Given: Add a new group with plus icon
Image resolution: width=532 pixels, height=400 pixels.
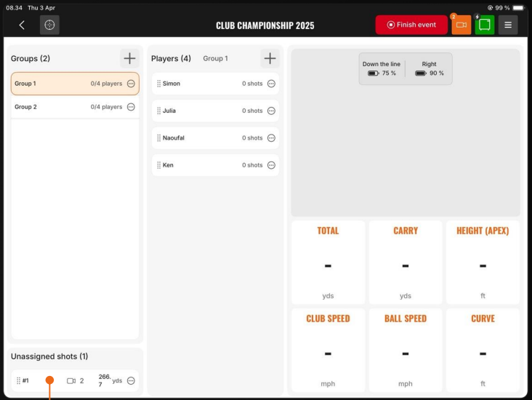Looking at the screenshot, I should pos(129,58).
